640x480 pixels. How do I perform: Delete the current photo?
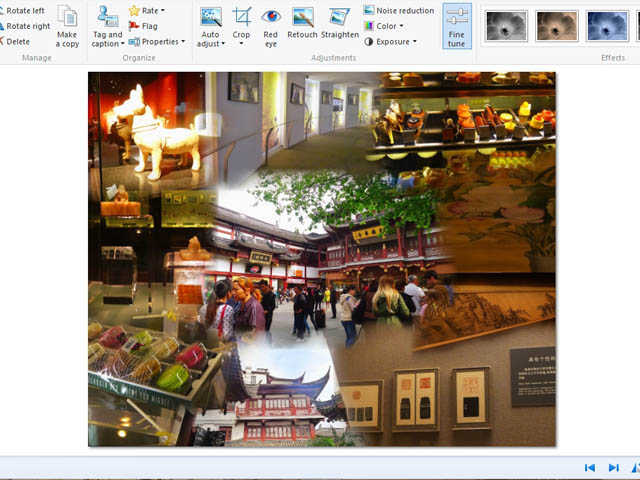click(x=15, y=42)
